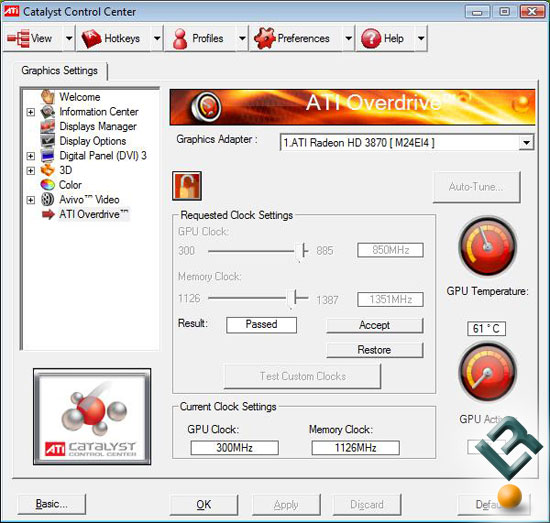This screenshot has width=550, height=523.
Task: Open the View dropdown arrow
Action: pos(69,38)
